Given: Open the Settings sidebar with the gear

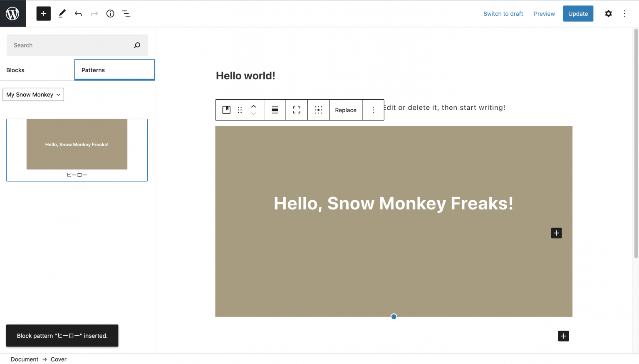Looking at the screenshot, I should click(x=608, y=13).
